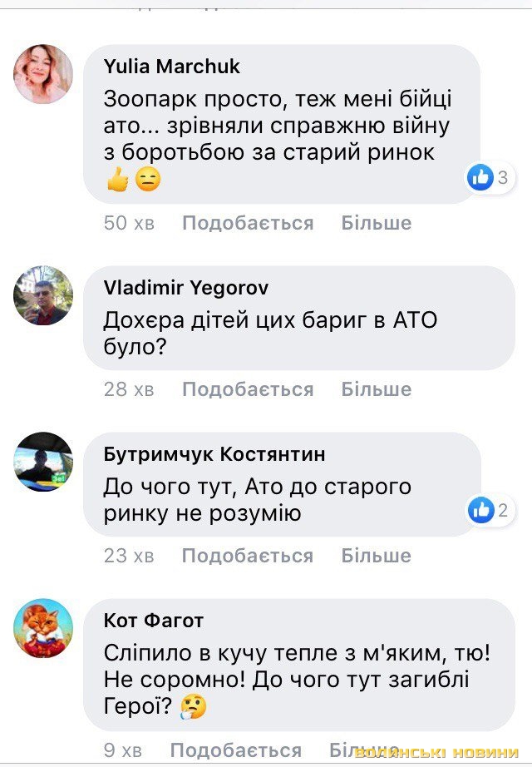Open Більше options under Yulia's comment
The width and height of the screenshot is (532, 767).
(x=377, y=223)
